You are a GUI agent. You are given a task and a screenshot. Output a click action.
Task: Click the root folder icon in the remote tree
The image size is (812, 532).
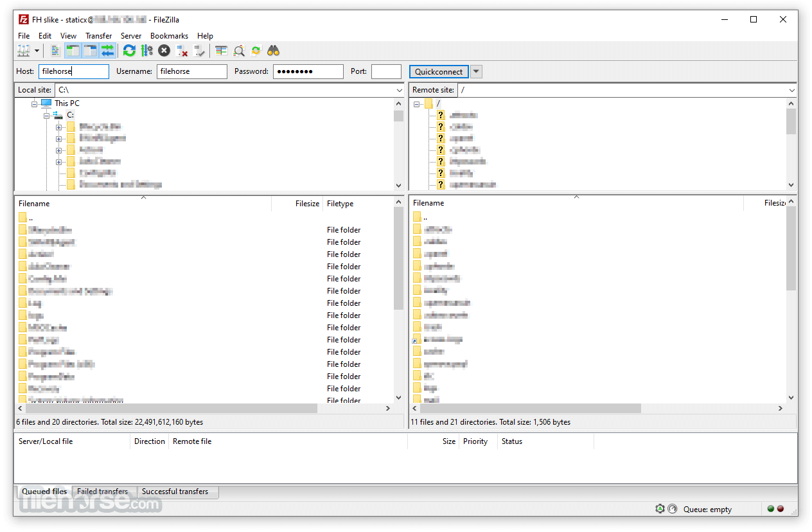tap(428, 103)
